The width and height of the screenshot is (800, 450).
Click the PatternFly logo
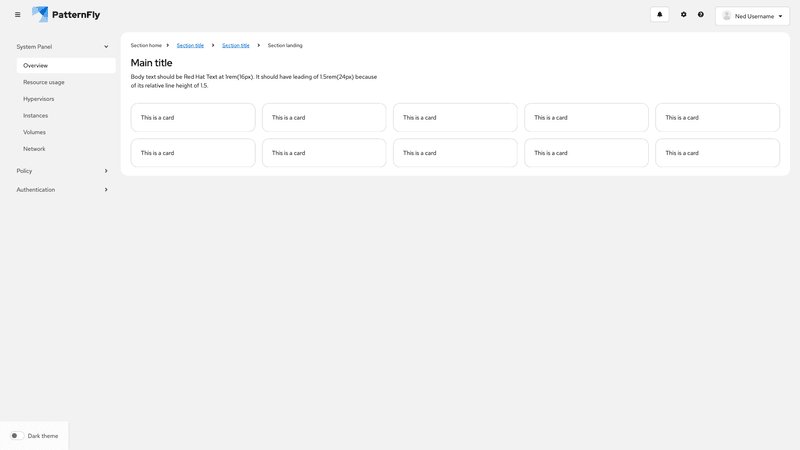(x=66, y=15)
